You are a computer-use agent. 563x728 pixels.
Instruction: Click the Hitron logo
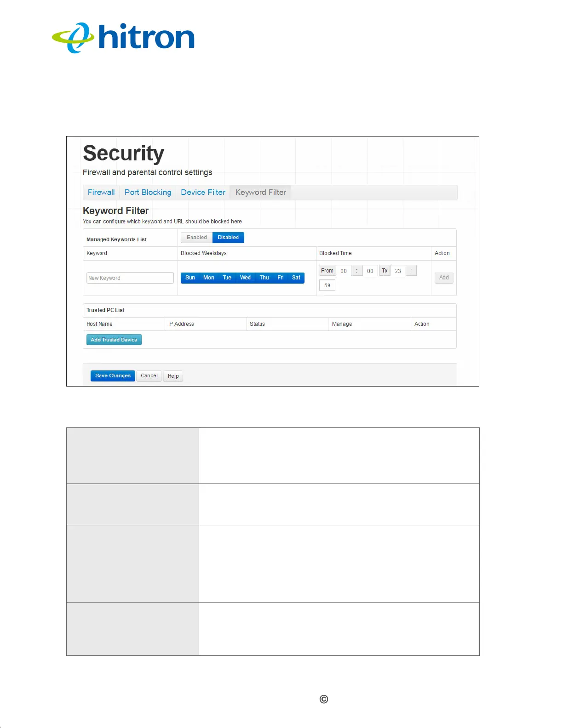(x=123, y=38)
